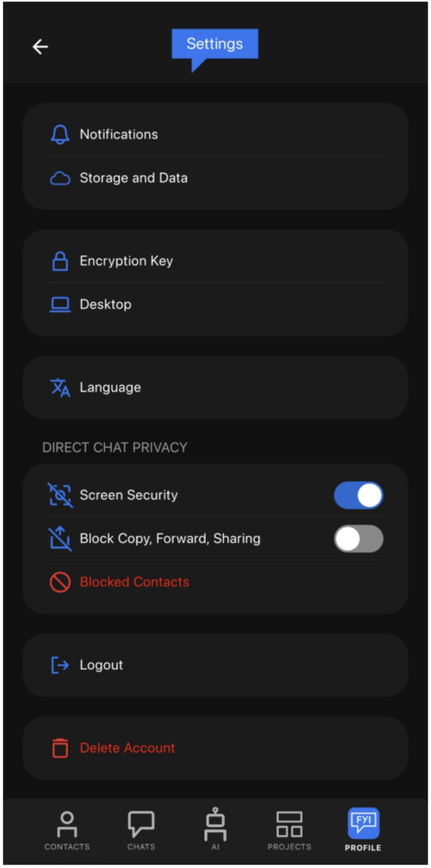The width and height of the screenshot is (431, 868).
Task: Go to the Projects tab
Action: point(289,831)
